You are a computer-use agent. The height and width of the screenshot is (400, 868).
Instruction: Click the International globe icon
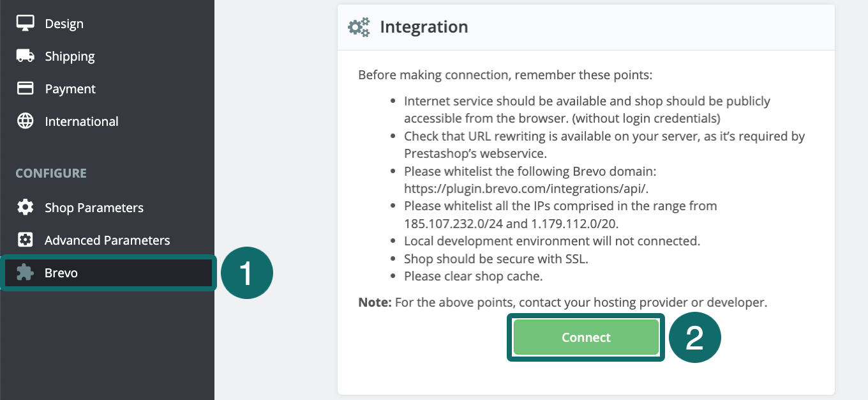coord(25,121)
